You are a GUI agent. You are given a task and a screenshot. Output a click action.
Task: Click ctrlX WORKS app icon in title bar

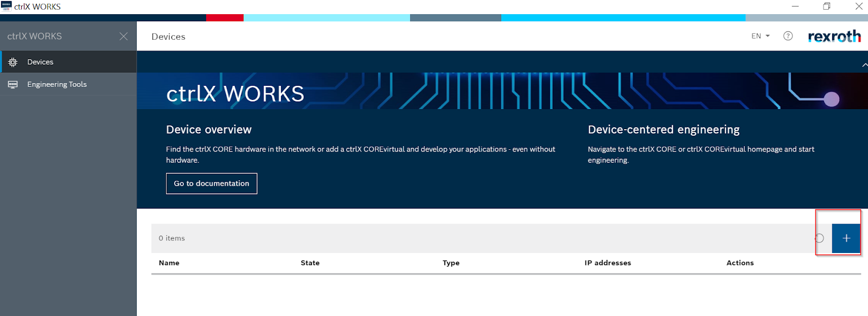(x=7, y=7)
